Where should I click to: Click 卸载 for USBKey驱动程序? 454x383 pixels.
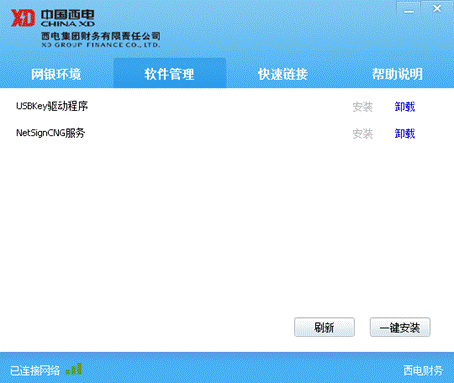pos(405,107)
